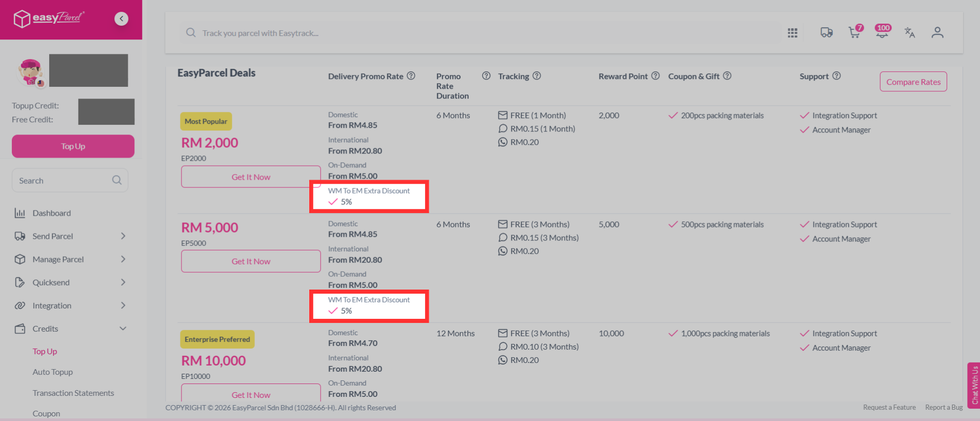Click 1,000pcs packing materials text
Image resolution: width=980 pixels, height=421 pixels.
point(725,333)
